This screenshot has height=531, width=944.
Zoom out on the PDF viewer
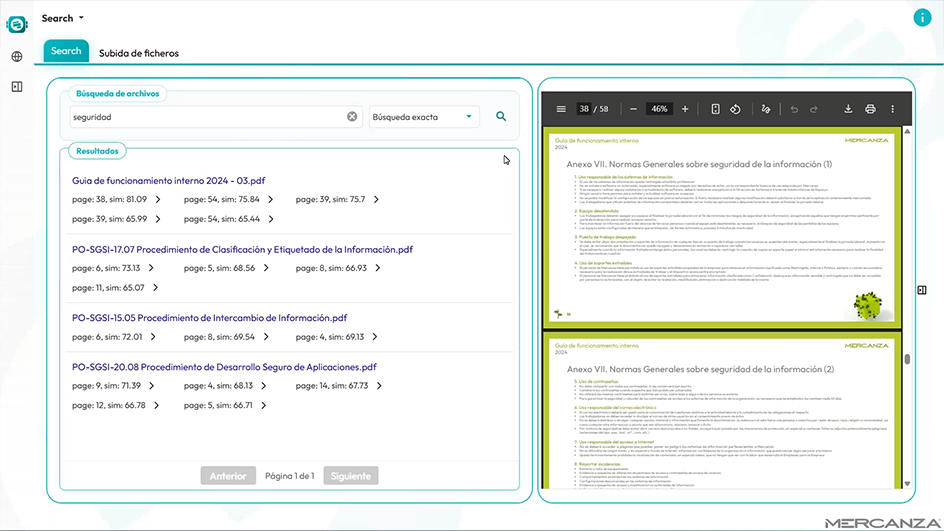pyautogui.click(x=634, y=109)
